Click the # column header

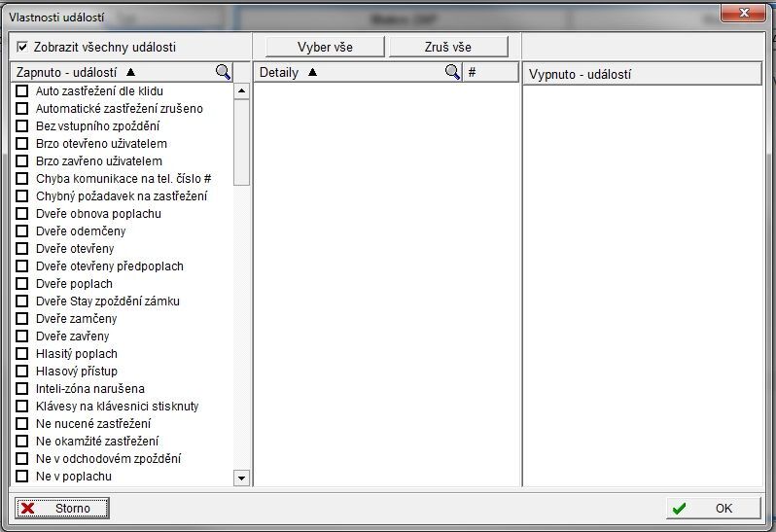(473, 72)
